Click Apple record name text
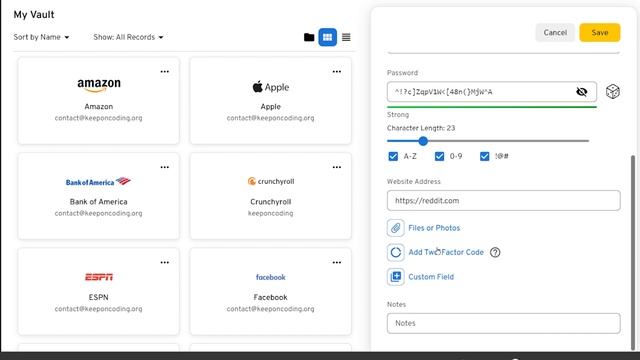640x360 pixels. (x=271, y=107)
